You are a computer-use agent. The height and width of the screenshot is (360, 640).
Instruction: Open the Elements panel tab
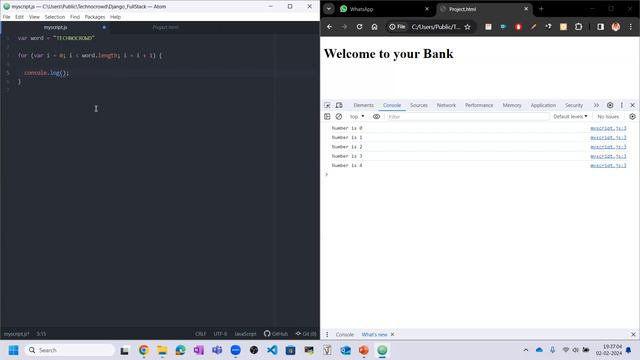pyautogui.click(x=363, y=105)
